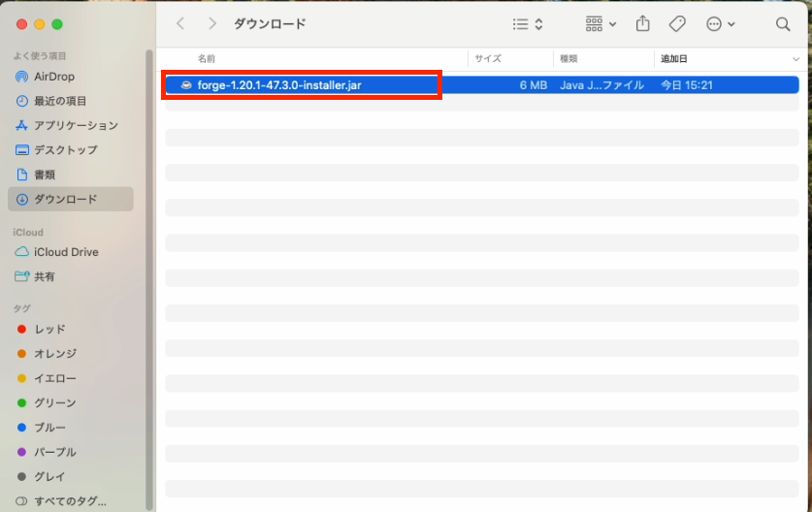
Task: Click the green zoom window button
Action: point(57,24)
